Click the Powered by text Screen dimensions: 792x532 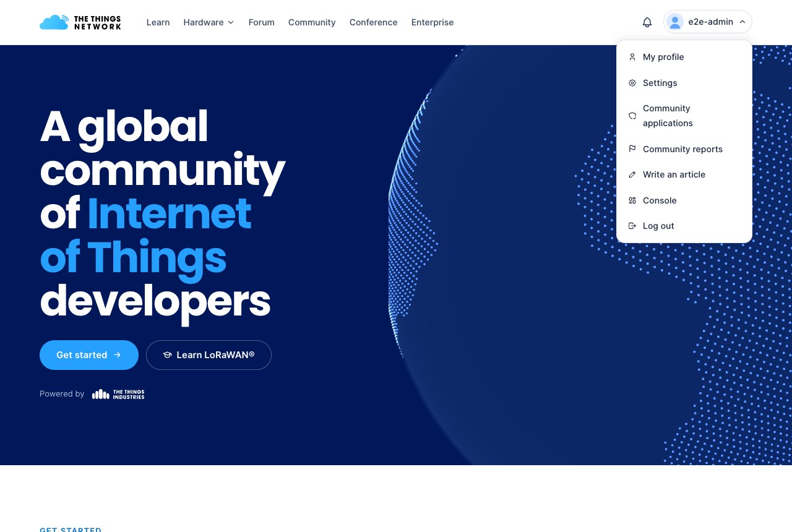[62, 394]
